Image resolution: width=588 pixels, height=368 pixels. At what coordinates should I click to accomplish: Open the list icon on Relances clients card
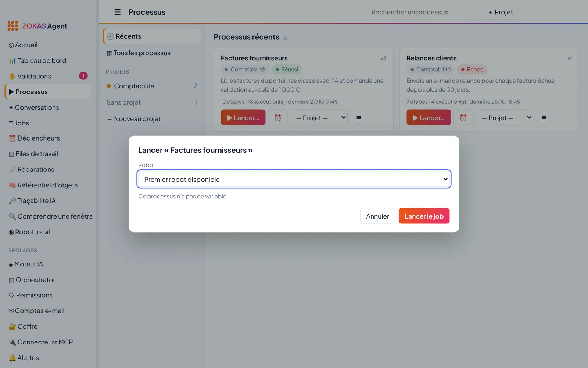(544, 118)
